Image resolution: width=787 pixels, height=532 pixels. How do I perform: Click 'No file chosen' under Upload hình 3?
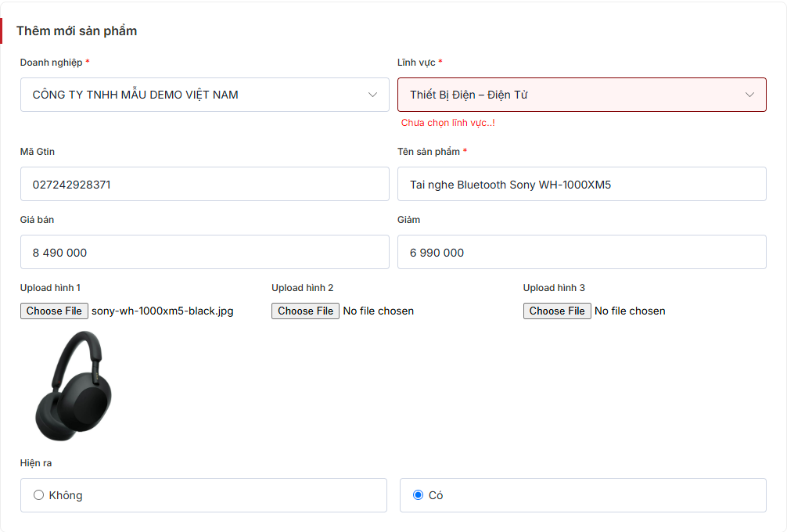click(630, 311)
